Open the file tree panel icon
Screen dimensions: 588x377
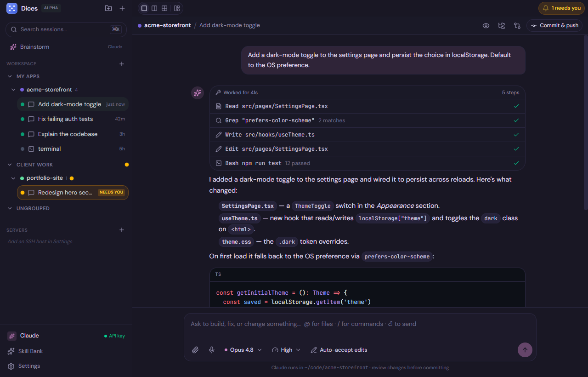click(502, 26)
